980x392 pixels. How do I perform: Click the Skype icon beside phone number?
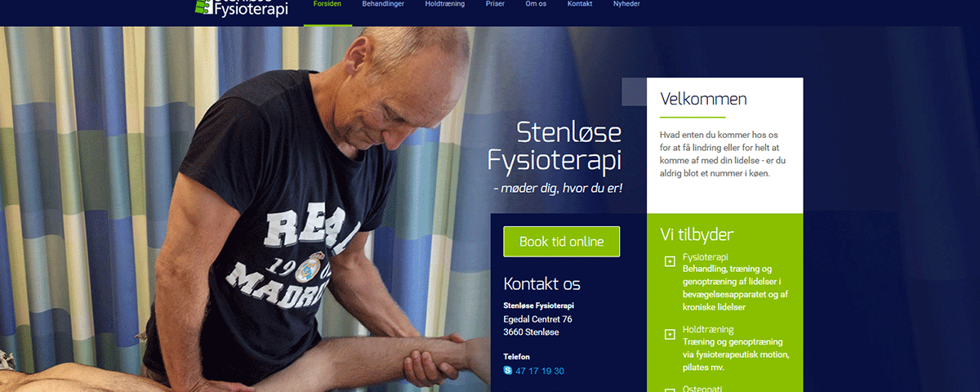click(x=508, y=371)
